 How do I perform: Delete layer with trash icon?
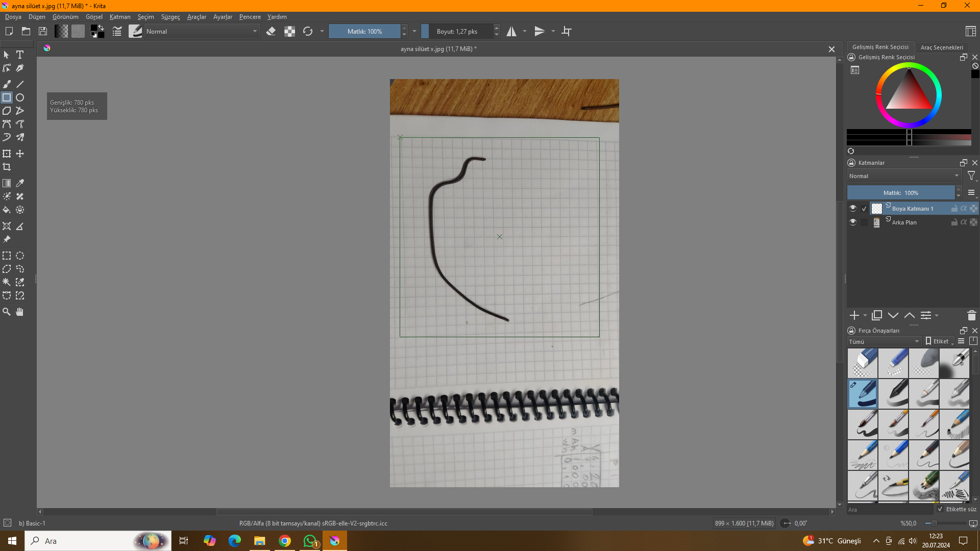[971, 316]
